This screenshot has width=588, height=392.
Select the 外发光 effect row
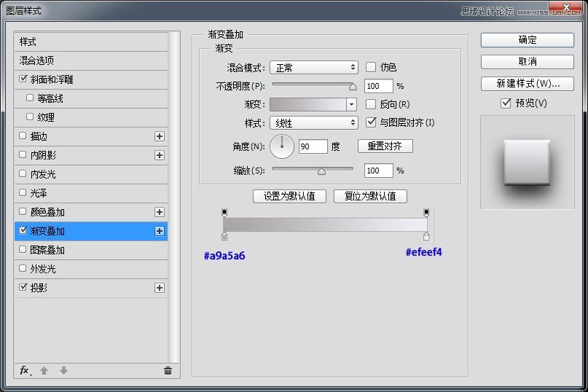91,269
